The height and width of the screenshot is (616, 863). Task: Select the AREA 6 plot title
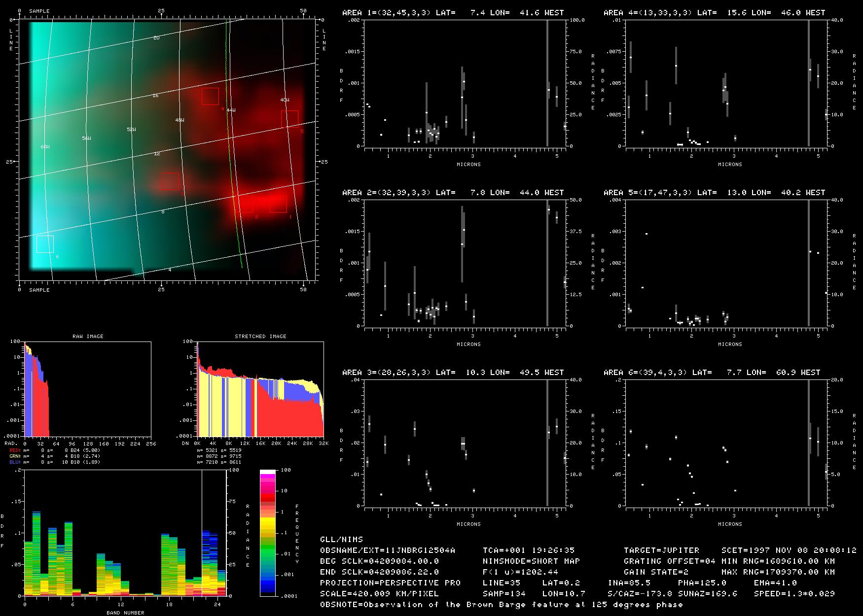coord(712,373)
